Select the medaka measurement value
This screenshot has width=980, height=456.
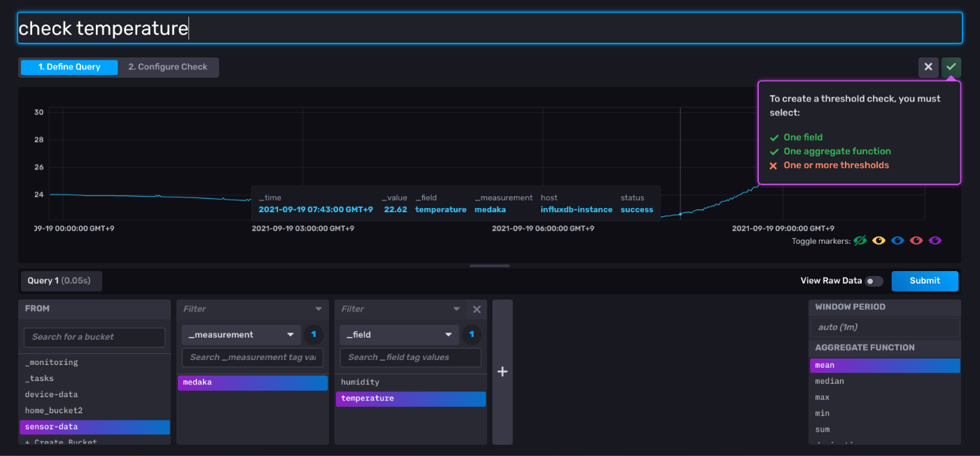(253, 382)
